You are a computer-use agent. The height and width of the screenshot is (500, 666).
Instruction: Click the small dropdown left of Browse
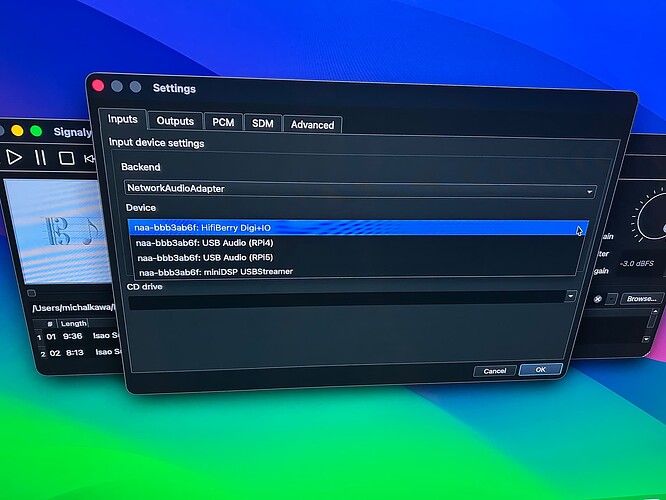click(611, 299)
